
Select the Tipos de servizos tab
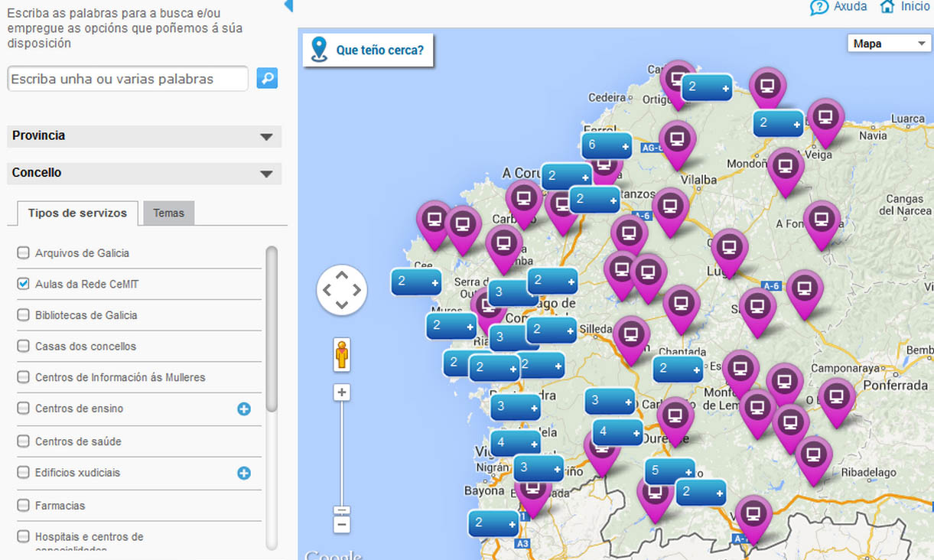pos(77,213)
